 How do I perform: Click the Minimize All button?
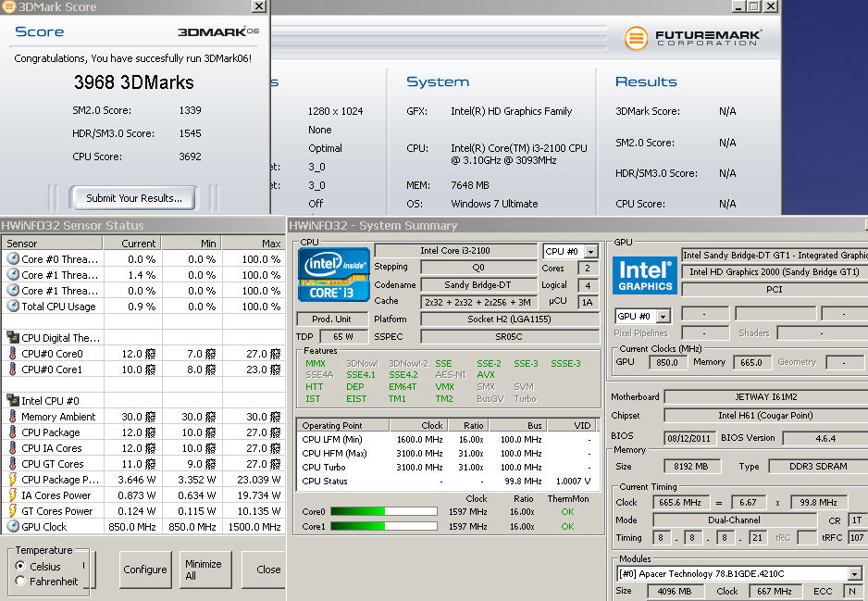point(204,570)
